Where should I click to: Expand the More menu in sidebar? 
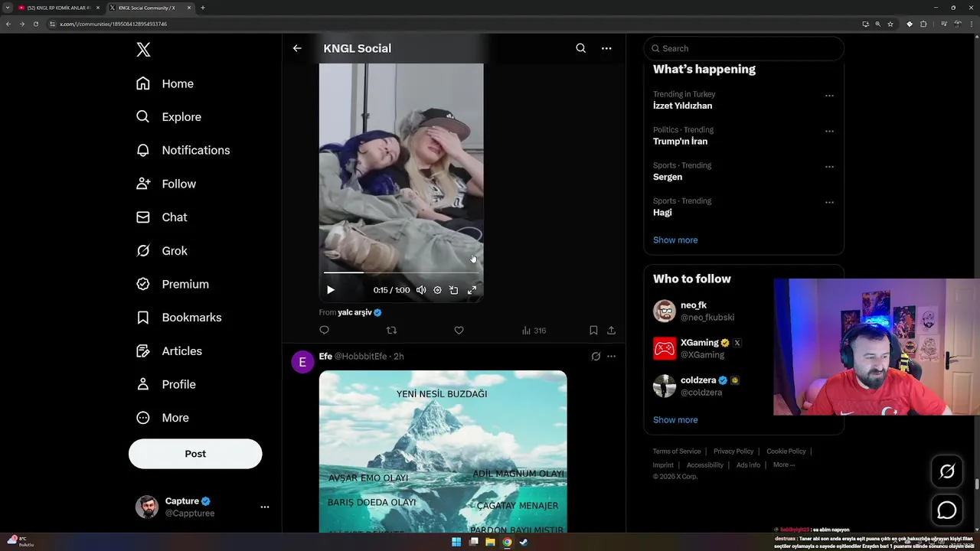(162, 418)
